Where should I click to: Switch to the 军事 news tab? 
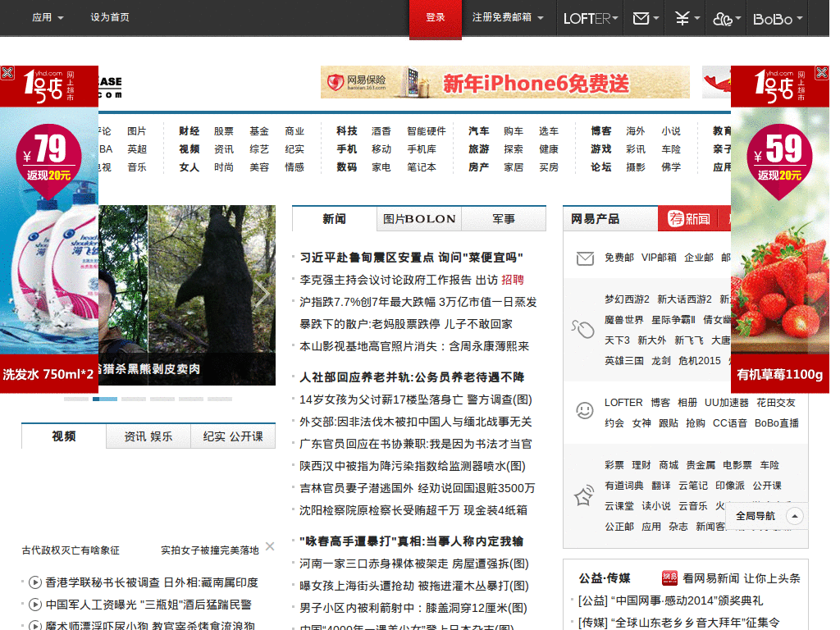504,219
